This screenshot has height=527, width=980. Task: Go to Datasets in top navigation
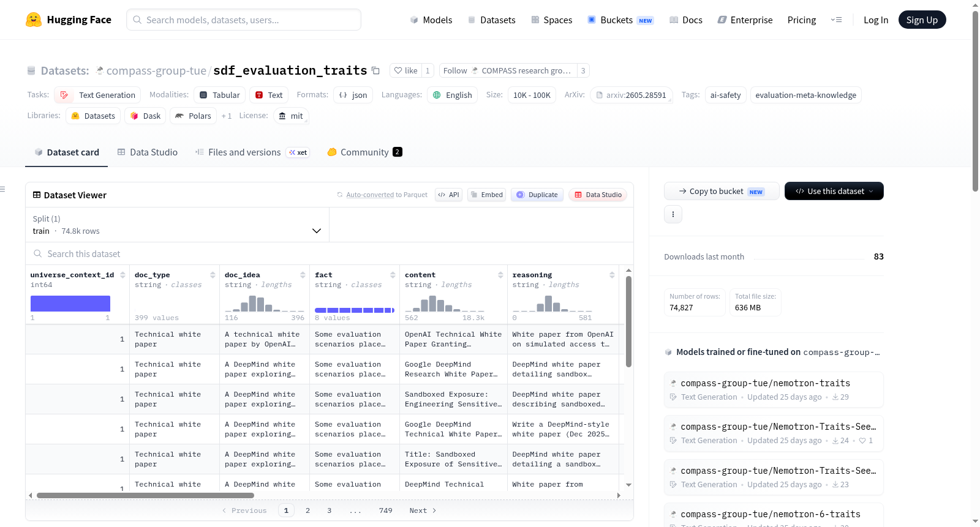pos(492,20)
